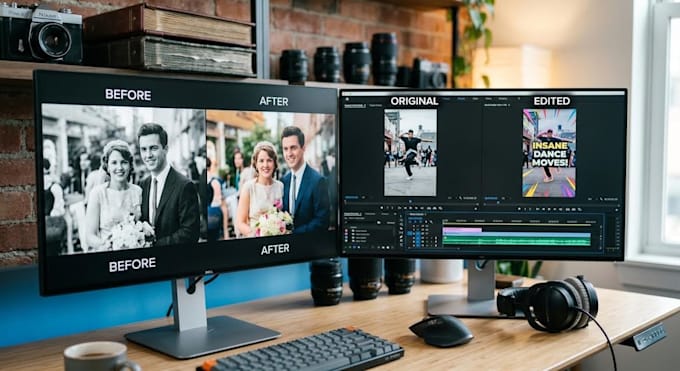Click the search field in the project panel
680x371 pixels.
point(360,222)
